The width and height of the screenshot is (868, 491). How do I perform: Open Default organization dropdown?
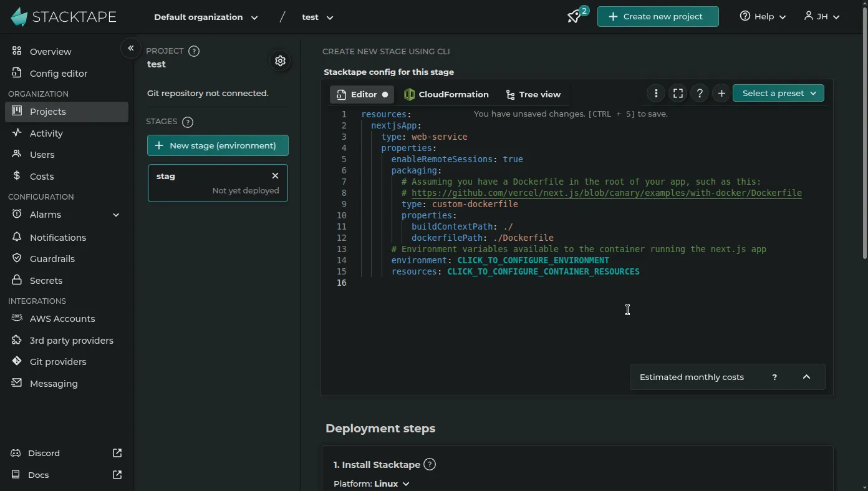coord(206,17)
